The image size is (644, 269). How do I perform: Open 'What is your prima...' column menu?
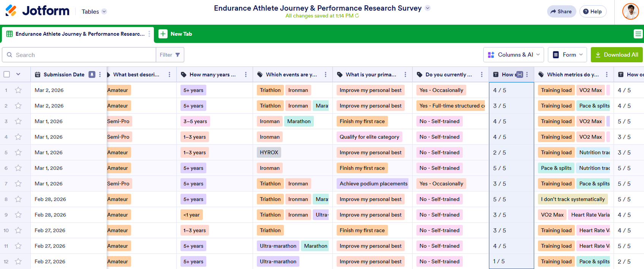pyautogui.click(x=405, y=74)
